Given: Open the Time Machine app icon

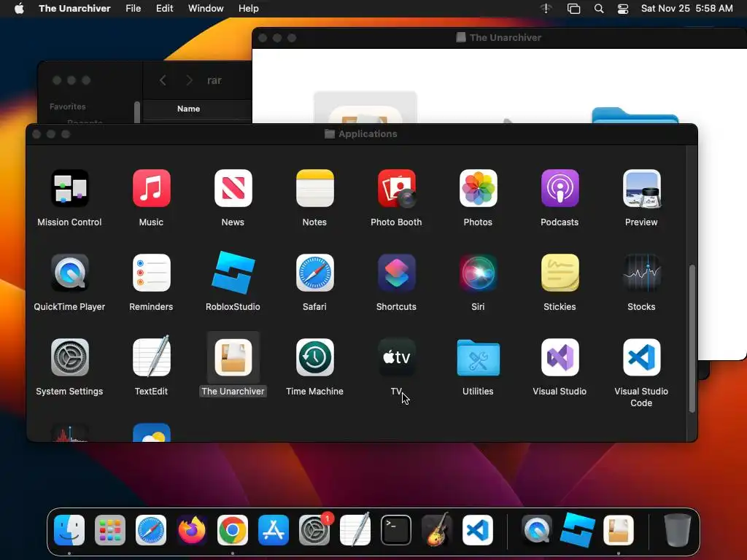Looking at the screenshot, I should (x=315, y=357).
